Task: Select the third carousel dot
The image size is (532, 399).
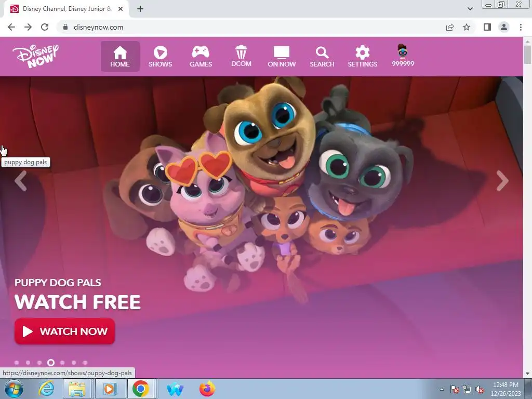Action: 39,363
